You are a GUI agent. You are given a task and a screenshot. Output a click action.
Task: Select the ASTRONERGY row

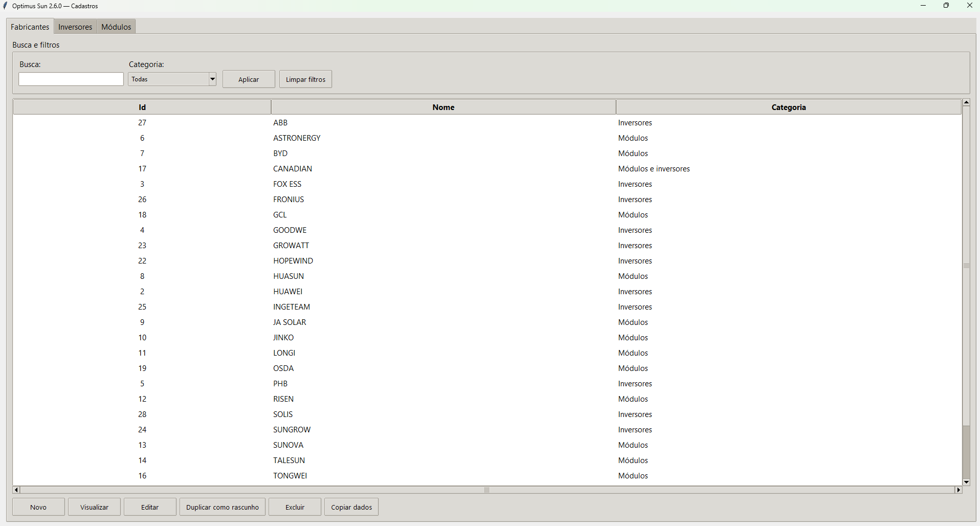[487, 138]
